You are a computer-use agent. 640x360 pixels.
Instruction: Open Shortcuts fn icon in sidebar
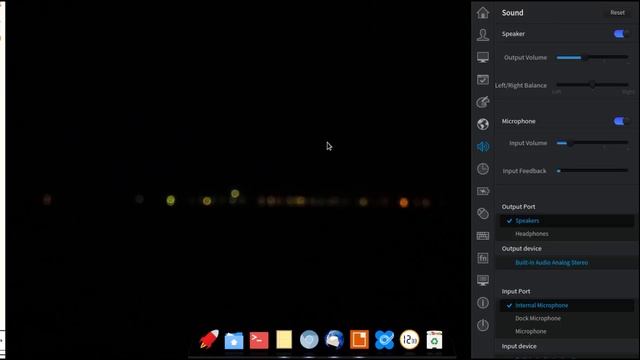482,258
